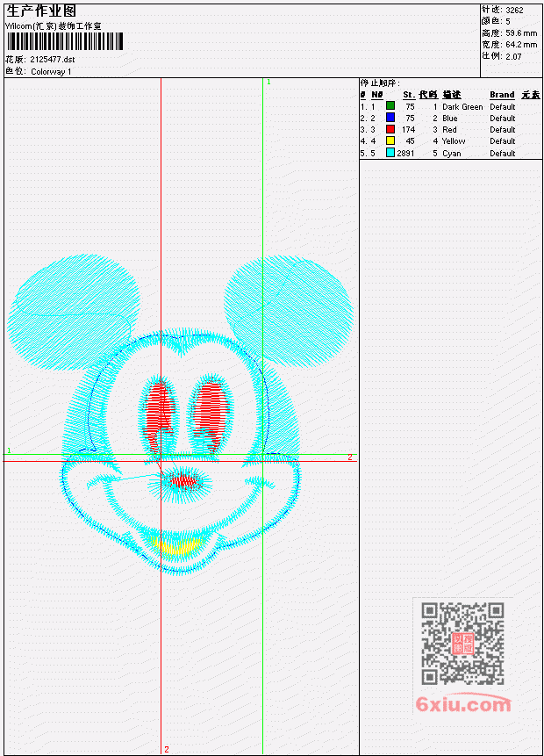Click the 'St.' column header
Image resolution: width=544 pixels, height=756 pixels.
tap(409, 95)
